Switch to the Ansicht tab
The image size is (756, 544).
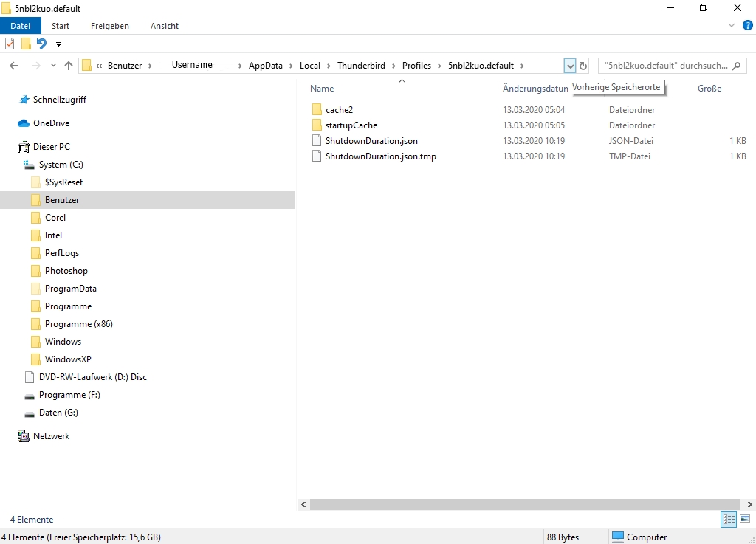pos(165,26)
